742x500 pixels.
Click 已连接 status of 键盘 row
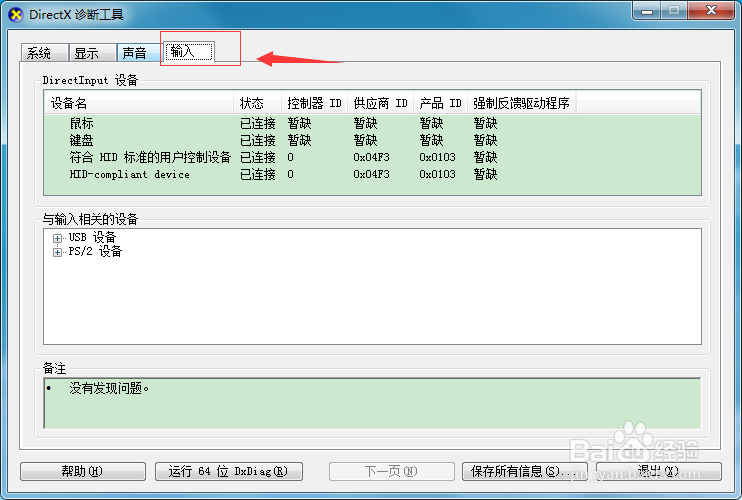[x=258, y=140]
